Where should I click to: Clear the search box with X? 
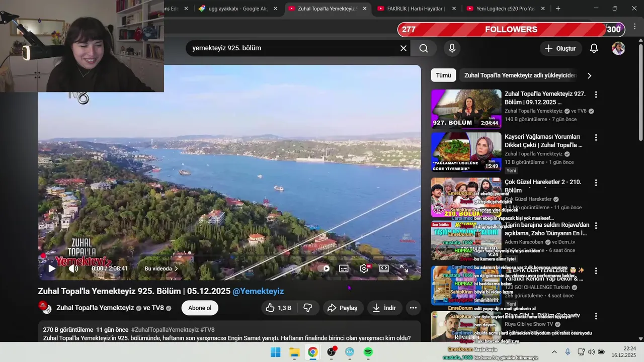[404, 48]
